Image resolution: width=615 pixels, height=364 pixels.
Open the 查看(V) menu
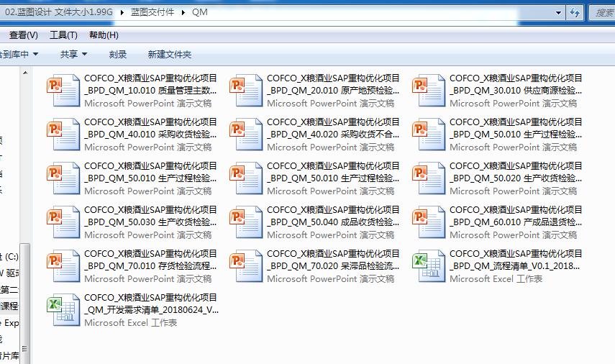[24, 35]
